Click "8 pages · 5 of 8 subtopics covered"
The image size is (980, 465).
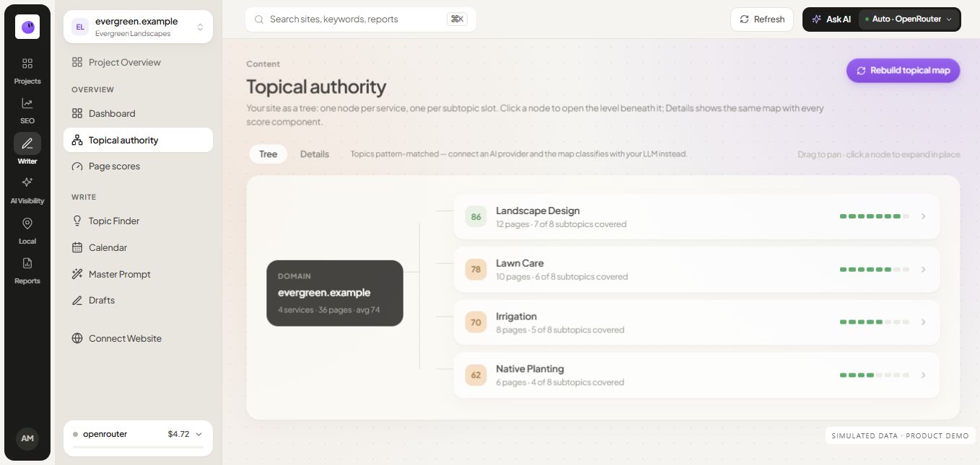click(x=560, y=330)
